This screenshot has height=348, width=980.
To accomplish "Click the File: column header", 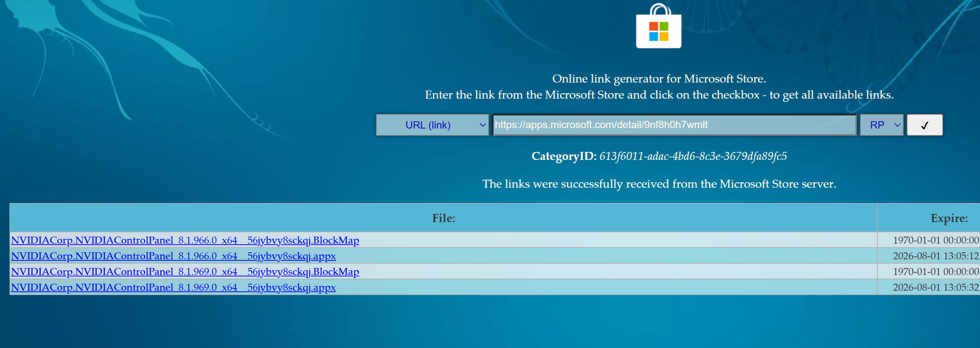I will tap(443, 218).
